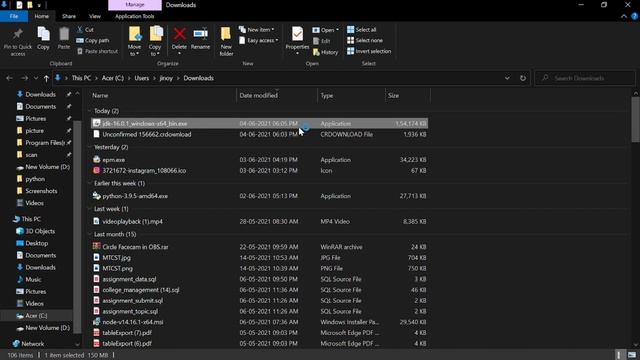The image size is (640, 360).
Task: Click Copy path in ribbon
Action: (x=93, y=40)
